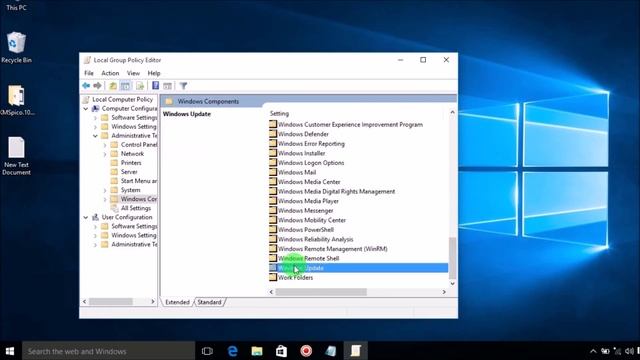Click the Show/Hide Action Pane icon
640x360 pixels.
pyautogui.click(x=167, y=86)
